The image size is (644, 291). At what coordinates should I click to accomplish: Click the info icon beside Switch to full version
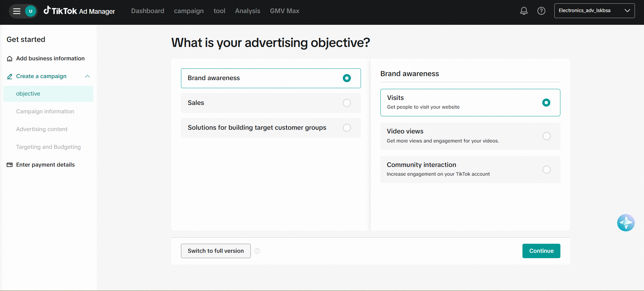(257, 251)
